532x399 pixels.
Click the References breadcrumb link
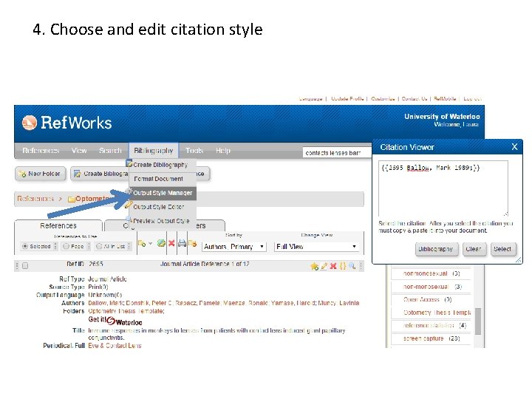tap(35, 199)
